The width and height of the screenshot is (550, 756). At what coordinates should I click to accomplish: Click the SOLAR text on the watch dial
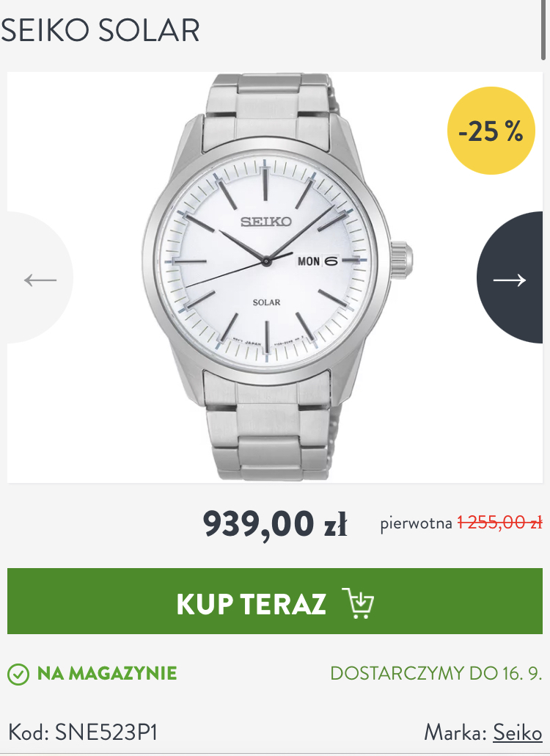(266, 302)
